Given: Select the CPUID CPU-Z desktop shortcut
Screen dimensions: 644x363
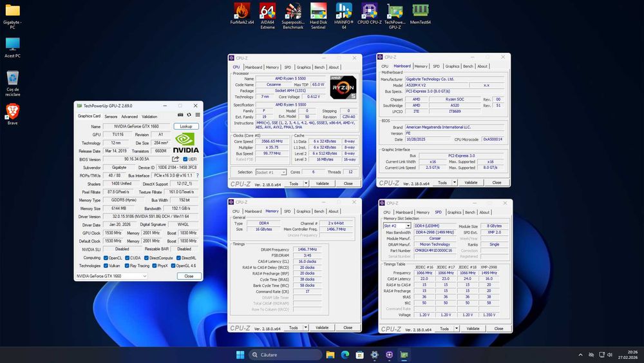Looking at the screenshot, I should pyautogui.click(x=369, y=14).
